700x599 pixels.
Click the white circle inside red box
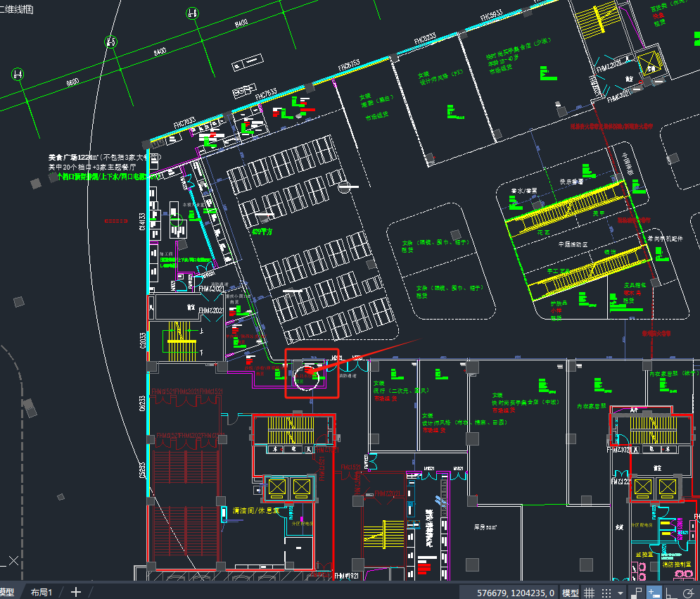(x=307, y=375)
